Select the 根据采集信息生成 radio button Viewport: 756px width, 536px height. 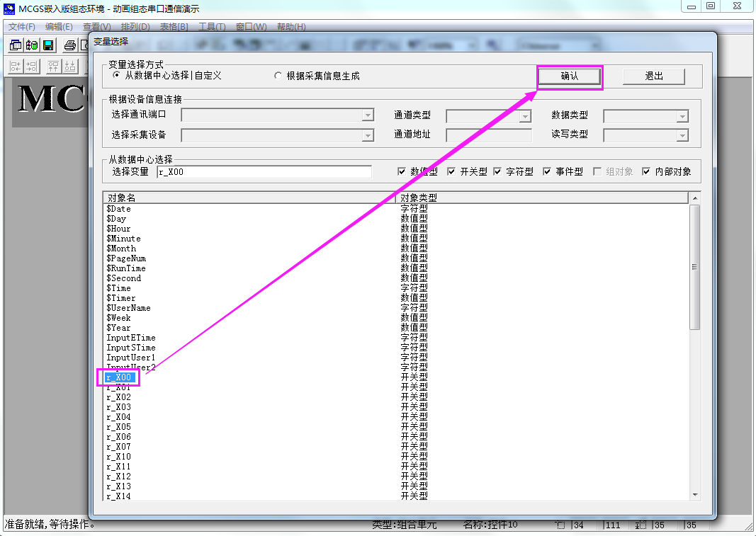pyautogui.click(x=278, y=76)
